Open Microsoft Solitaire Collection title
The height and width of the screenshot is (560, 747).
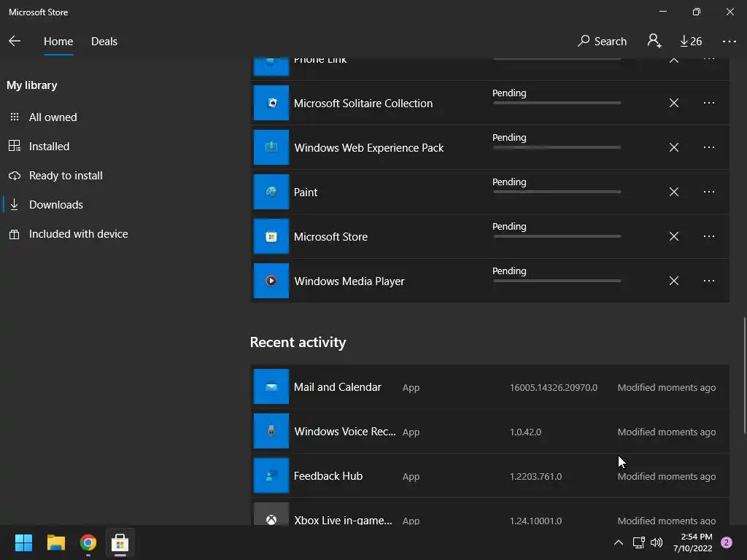click(x=363, y=104)
